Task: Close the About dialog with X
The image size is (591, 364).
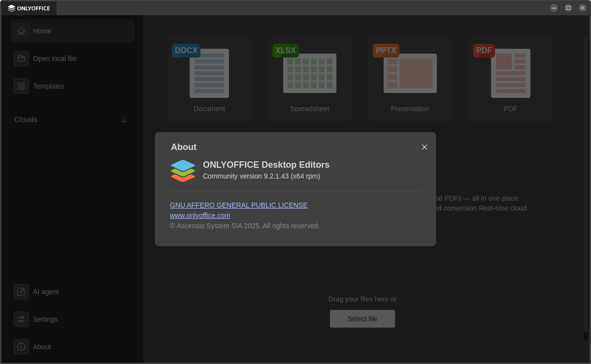Action: (425, 147)
